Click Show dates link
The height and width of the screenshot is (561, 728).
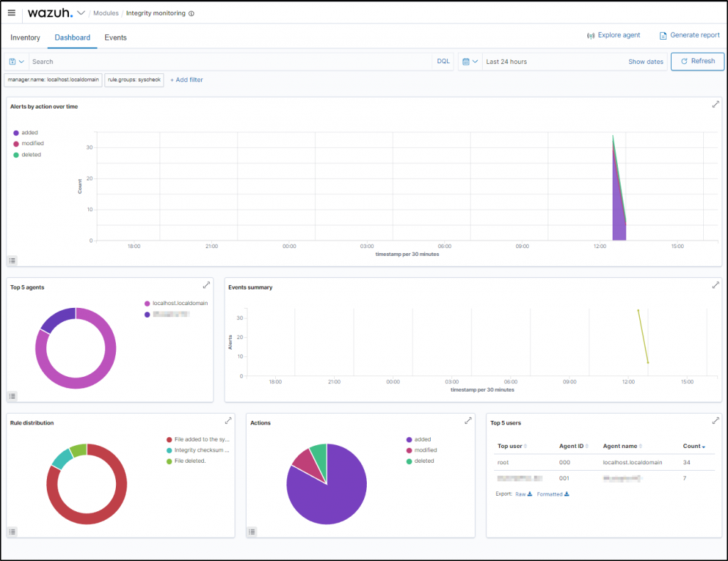(x=646, y=62)
